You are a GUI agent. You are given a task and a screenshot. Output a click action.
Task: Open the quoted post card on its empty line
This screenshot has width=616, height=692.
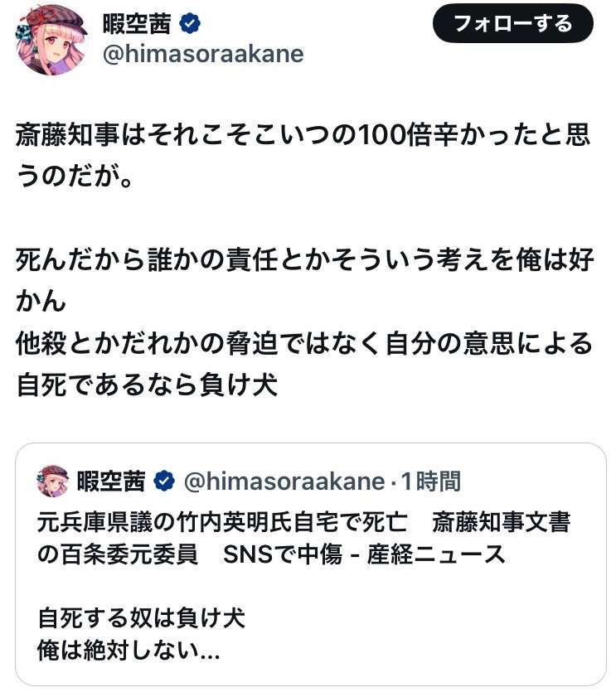pos(310,586)
